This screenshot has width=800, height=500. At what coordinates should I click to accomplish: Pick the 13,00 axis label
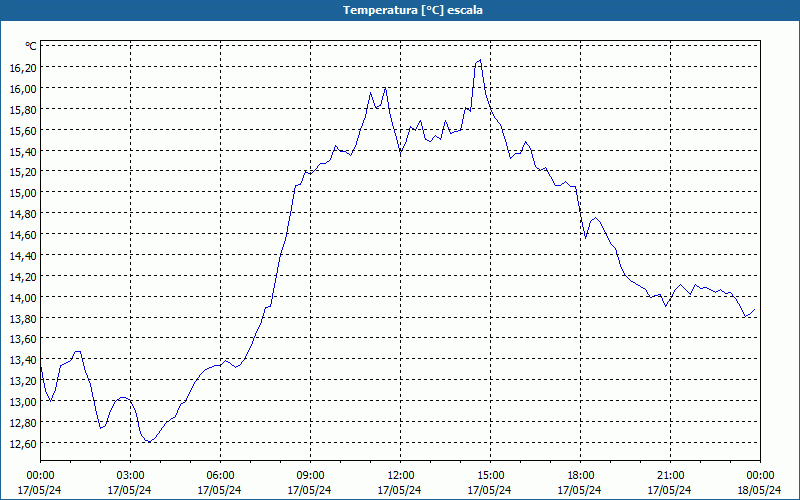(23, 402)
